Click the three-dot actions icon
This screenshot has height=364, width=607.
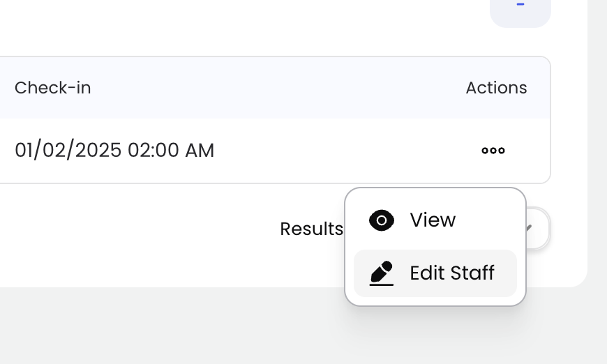pos(493,151)
